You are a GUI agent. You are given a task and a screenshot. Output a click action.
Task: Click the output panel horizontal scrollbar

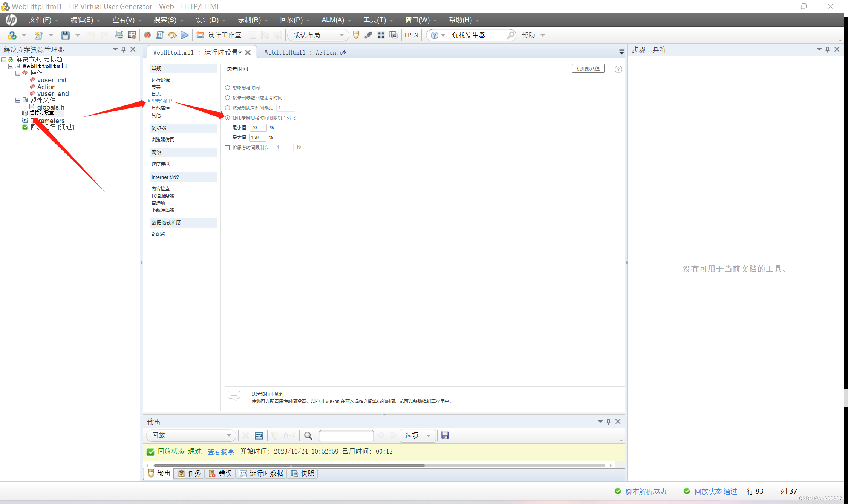tap(289, 466)
